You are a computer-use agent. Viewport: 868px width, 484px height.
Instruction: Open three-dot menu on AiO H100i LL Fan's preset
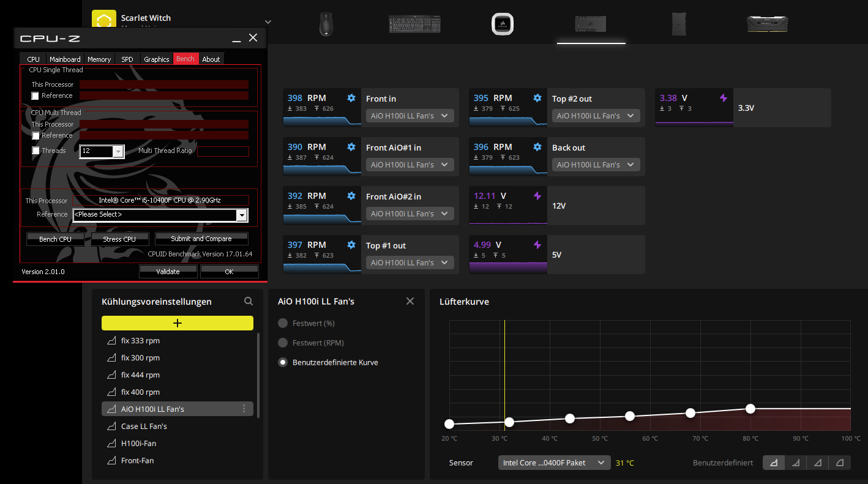(244, 409)
